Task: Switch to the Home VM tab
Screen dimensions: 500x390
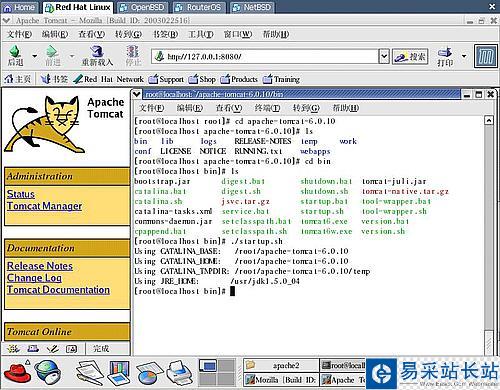Action: pos(20,7)
